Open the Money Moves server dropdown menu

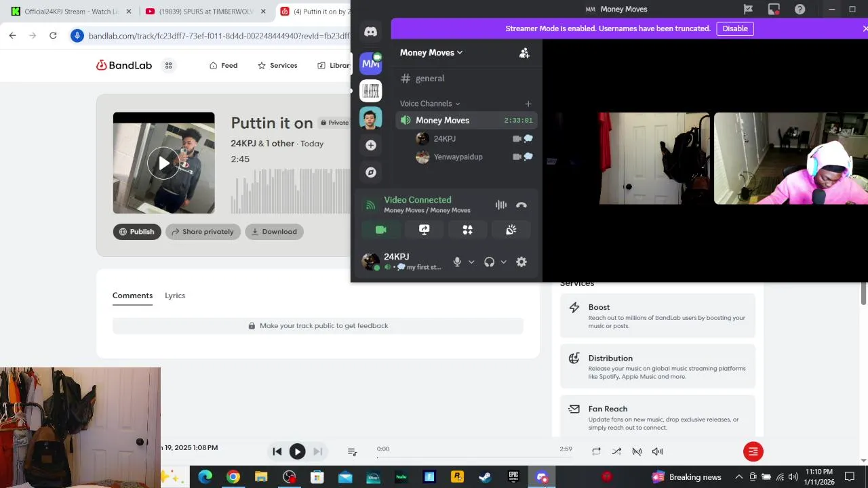(431, 53)
